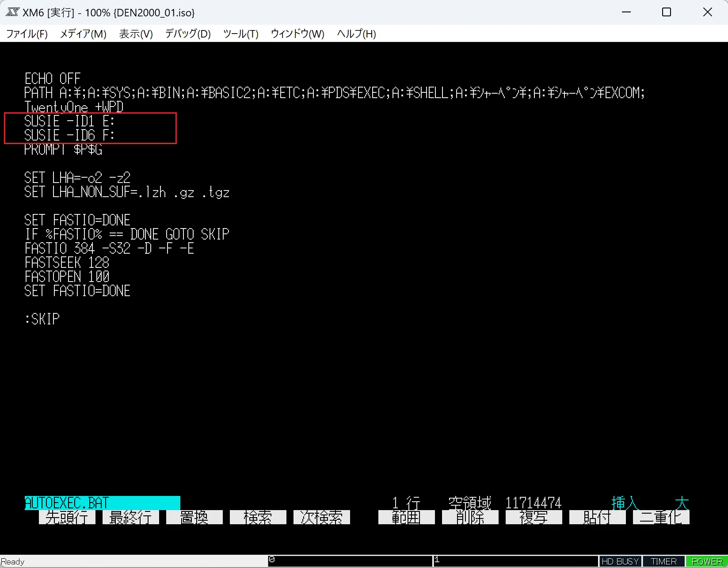Click the PATH A:¥ line
This screenshot has height=568, width=728.
(x=335, y=93)
